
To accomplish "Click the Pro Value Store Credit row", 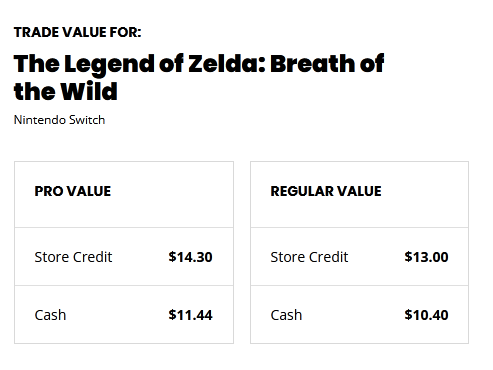I will pyautogui.click(x=124, y=257).
